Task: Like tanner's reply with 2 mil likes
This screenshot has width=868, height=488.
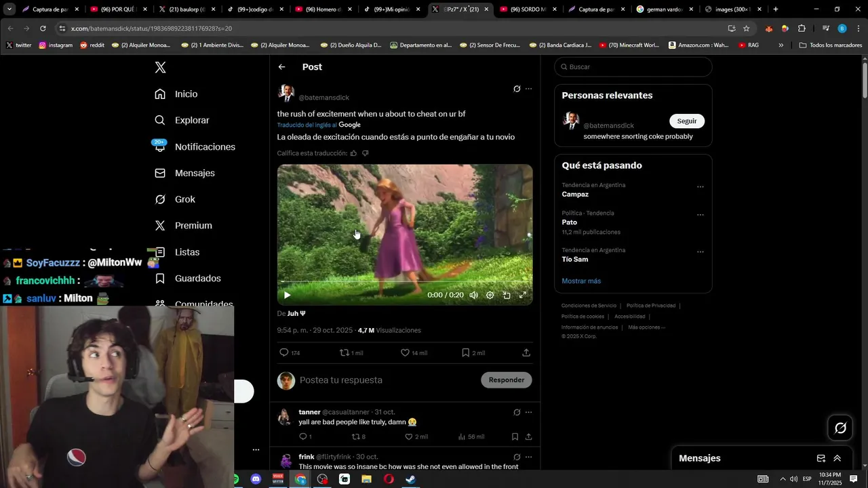Action: click(416, 436)
